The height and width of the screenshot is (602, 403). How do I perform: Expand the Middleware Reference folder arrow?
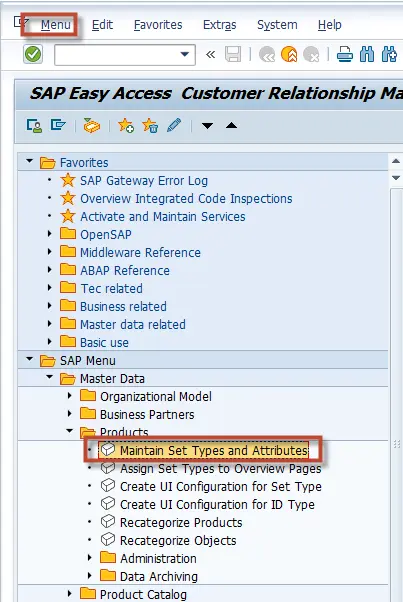(50, 251)
